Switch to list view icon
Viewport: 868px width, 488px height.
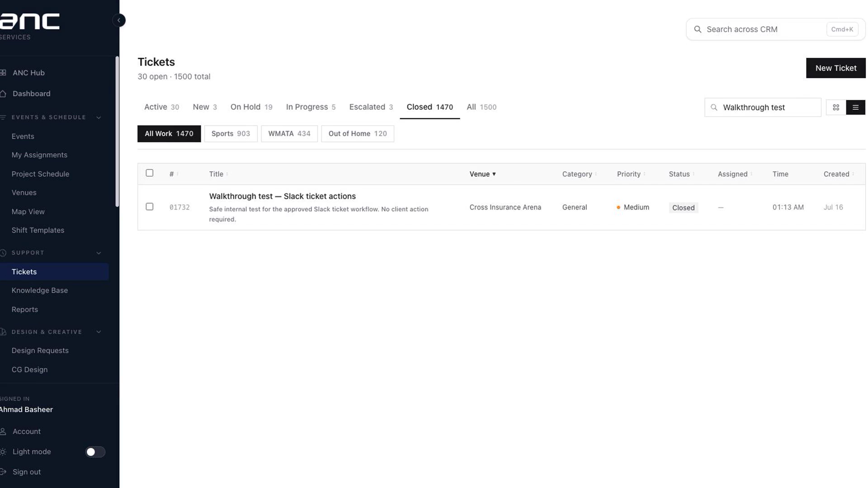[x=855, y=108]
